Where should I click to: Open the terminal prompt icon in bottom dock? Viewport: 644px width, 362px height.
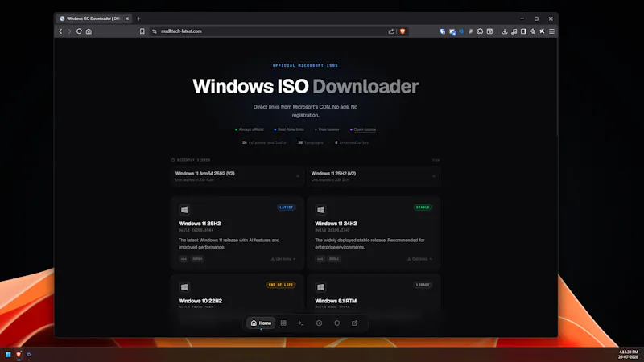tap(301, 323)
